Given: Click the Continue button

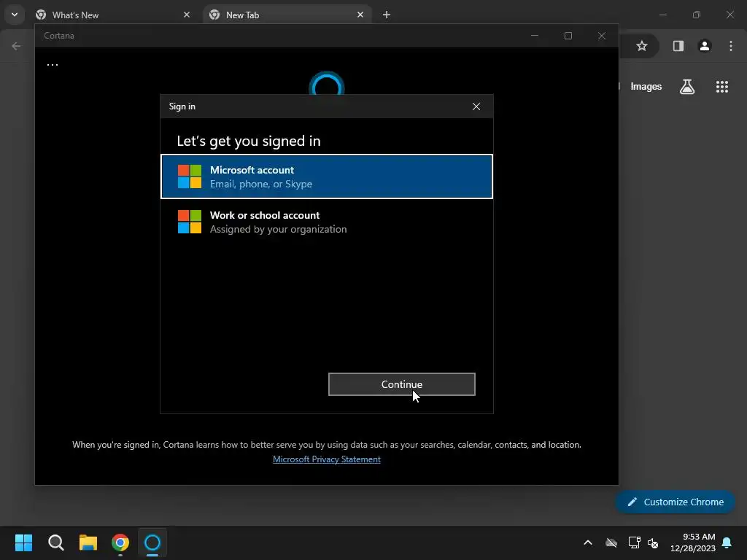Looking at the screenshot, I should pyautogui.click(x=402, y=384).
